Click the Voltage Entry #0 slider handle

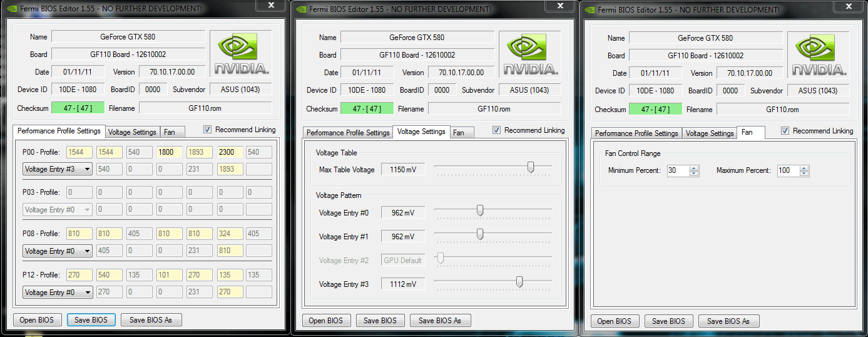click(480, 210)
